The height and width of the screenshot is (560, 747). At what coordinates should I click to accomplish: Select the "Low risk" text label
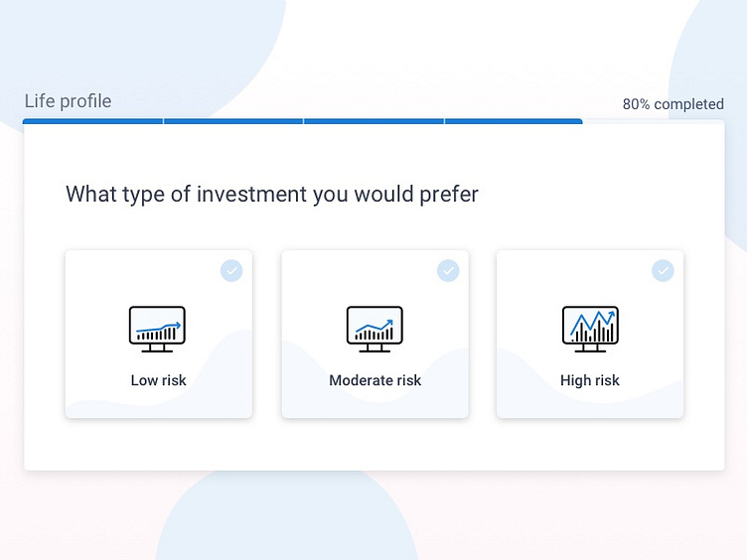tap(158, 380)
